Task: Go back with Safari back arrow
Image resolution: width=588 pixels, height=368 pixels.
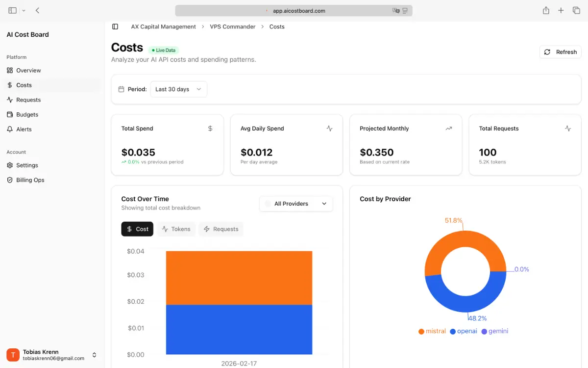Action: point(38,10)
